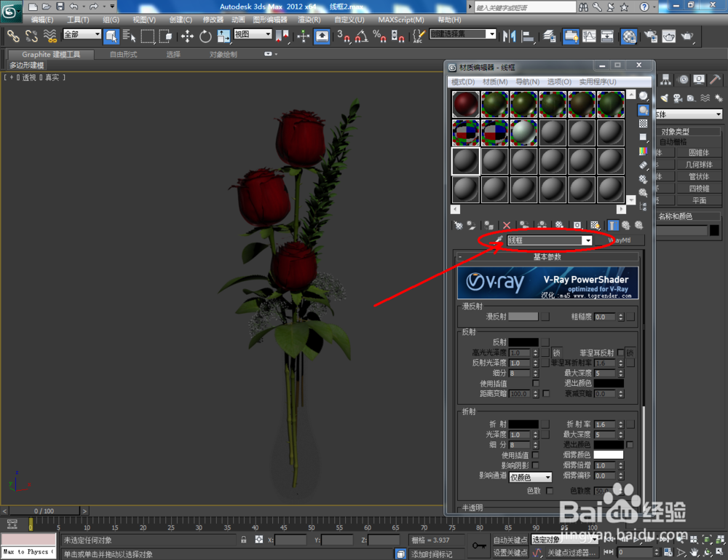Toggle Affect Shadows checkbox
The image size is (728, 560).
(x=536, y=465)
